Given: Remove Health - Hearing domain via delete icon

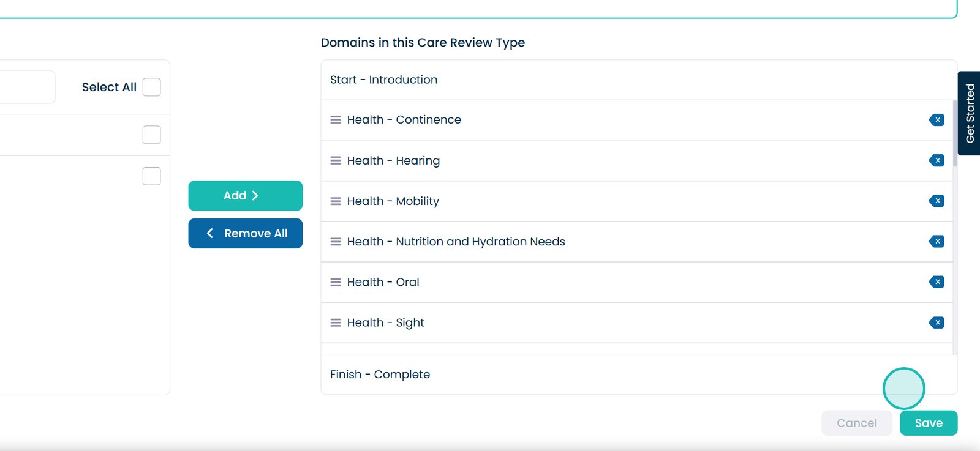Looking at the screenshot, I should tap(937, 160).
